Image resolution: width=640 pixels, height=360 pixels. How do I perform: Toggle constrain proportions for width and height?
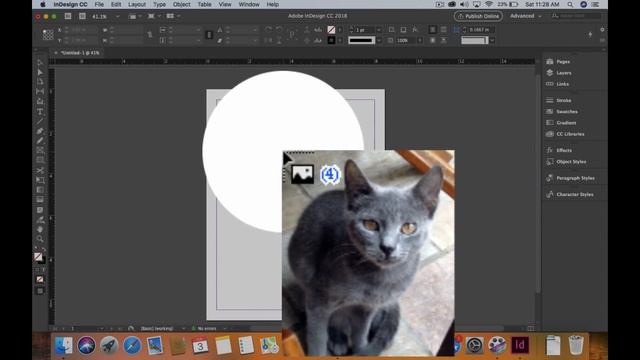point(150,35)
